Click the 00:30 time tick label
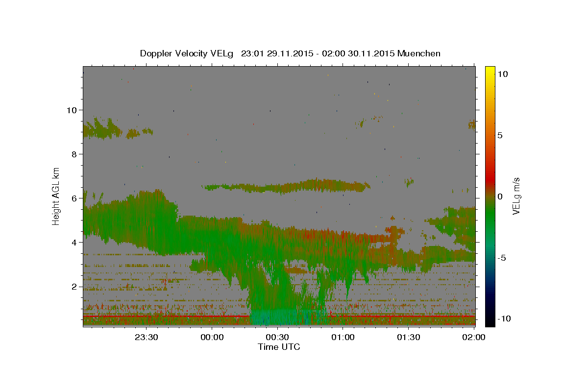Viewport: 588px width, 392px height. tap(278, 337)
